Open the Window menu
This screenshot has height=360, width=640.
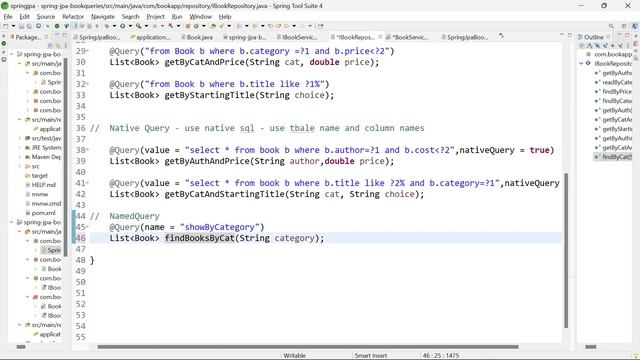[x=200, y=16]
